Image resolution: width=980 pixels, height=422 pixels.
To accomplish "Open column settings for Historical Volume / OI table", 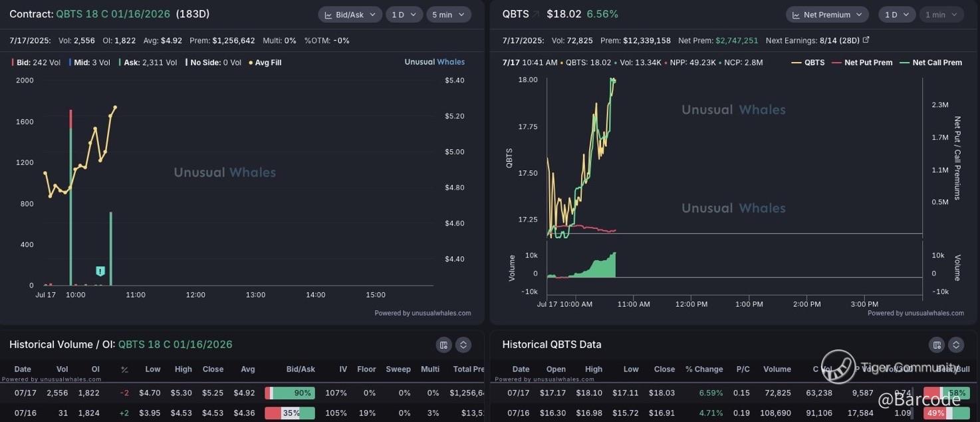I will [x=443, y=345].
